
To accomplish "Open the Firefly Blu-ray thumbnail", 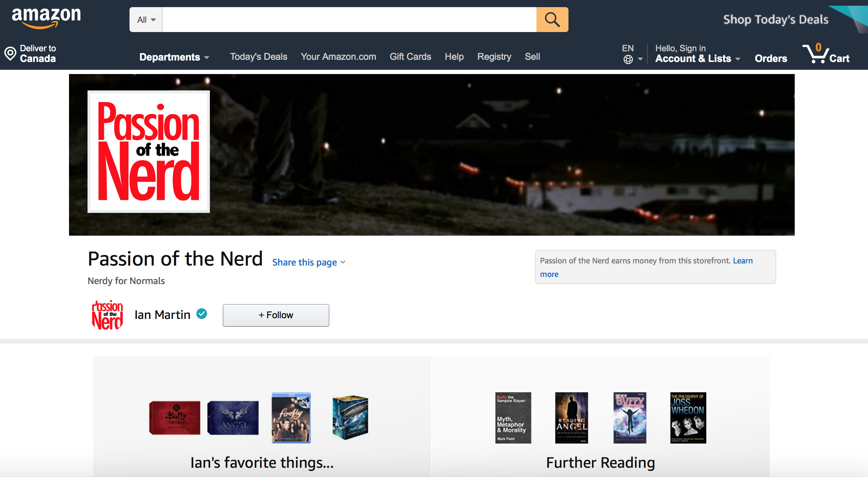I will pos(291,418).
